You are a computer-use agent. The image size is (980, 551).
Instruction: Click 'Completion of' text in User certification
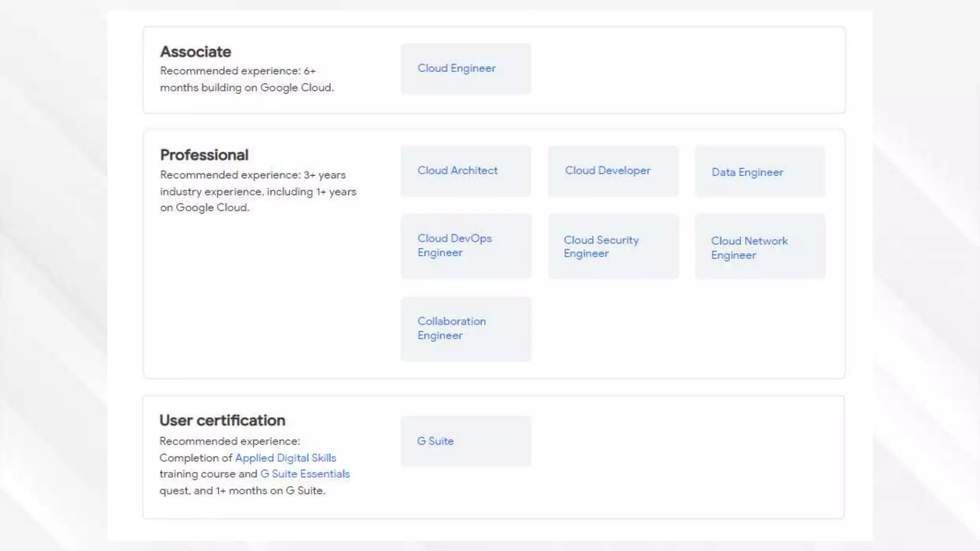tap(195, 458)
